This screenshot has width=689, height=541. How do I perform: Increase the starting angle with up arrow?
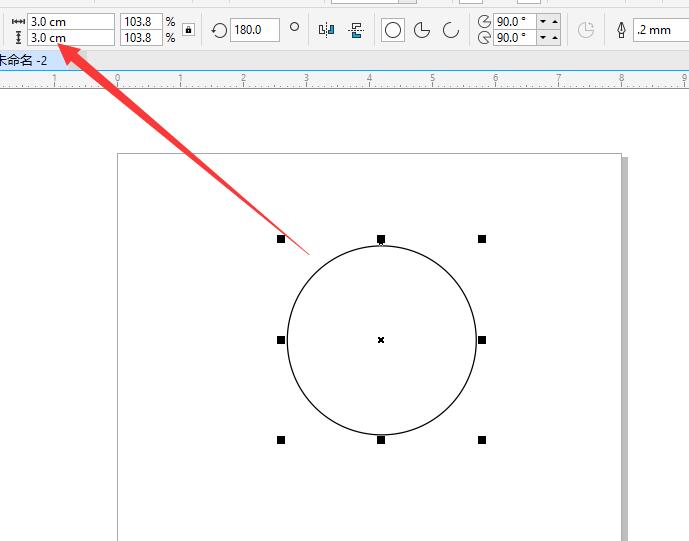click(x=555, y=21)
